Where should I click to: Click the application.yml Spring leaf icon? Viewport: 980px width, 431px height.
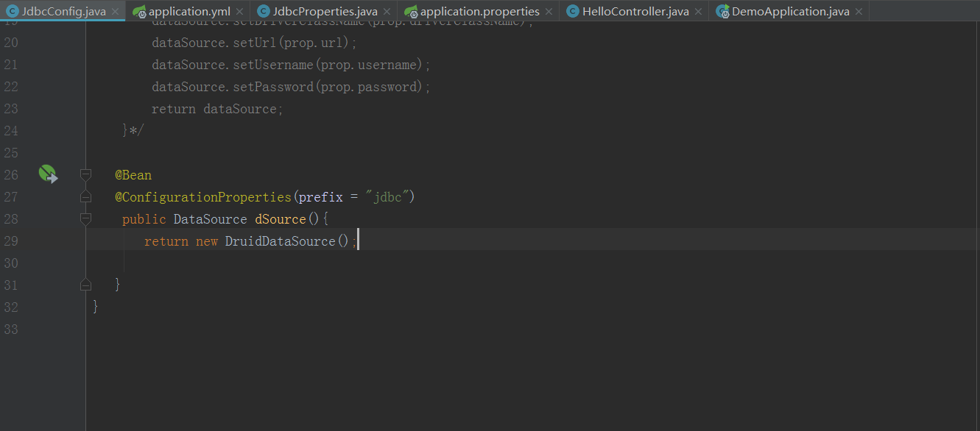(x=139, y=11)
